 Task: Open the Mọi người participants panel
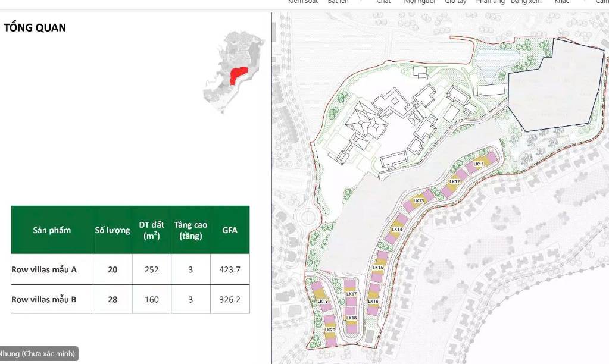420,2
